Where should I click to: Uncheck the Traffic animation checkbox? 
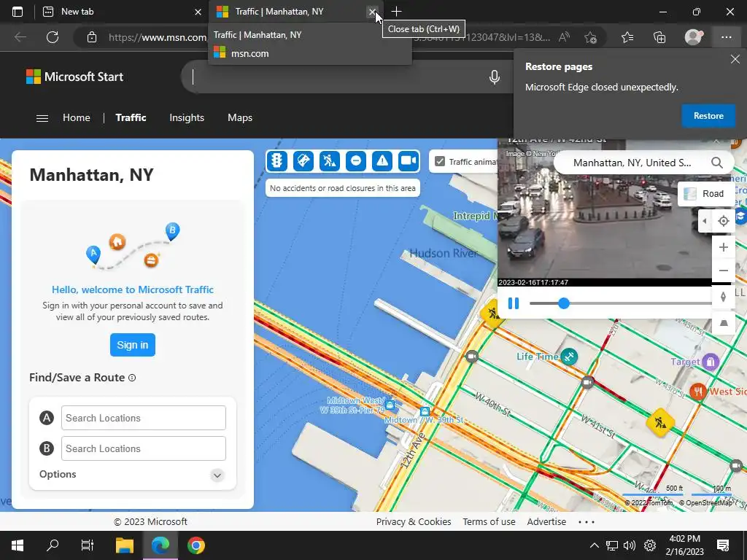pos(440,162)
